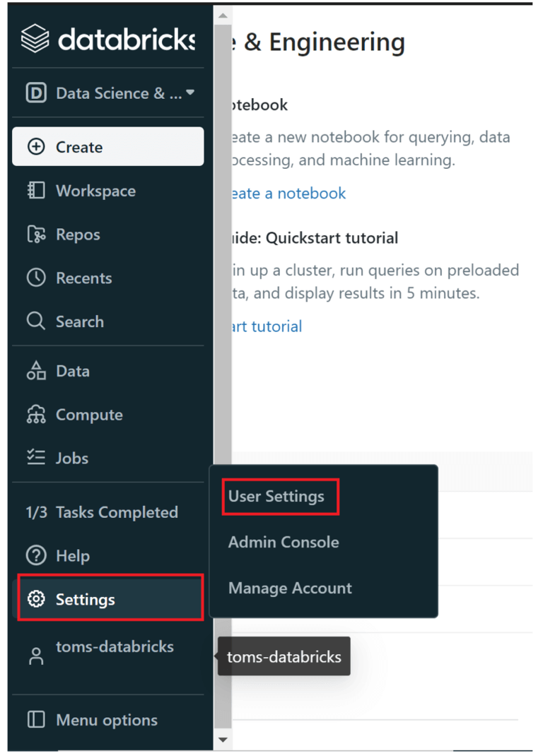Viewport: 543px width, 756px height.
Task: Click the Repos icon
Action: pos(35,234)
